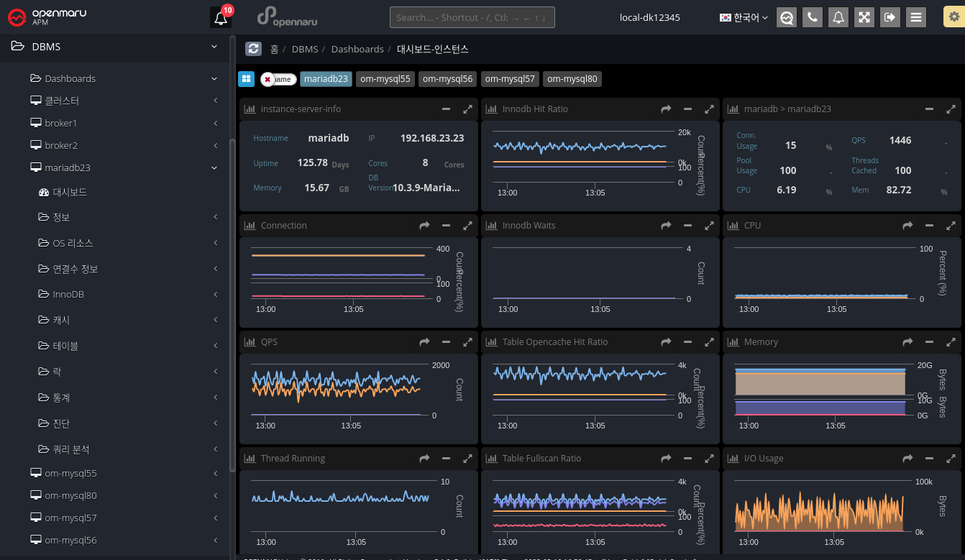The width and height of the screenshot is (965, 560).
Task: Expand the broker1 tree node
Action: [x=60, y=123]
